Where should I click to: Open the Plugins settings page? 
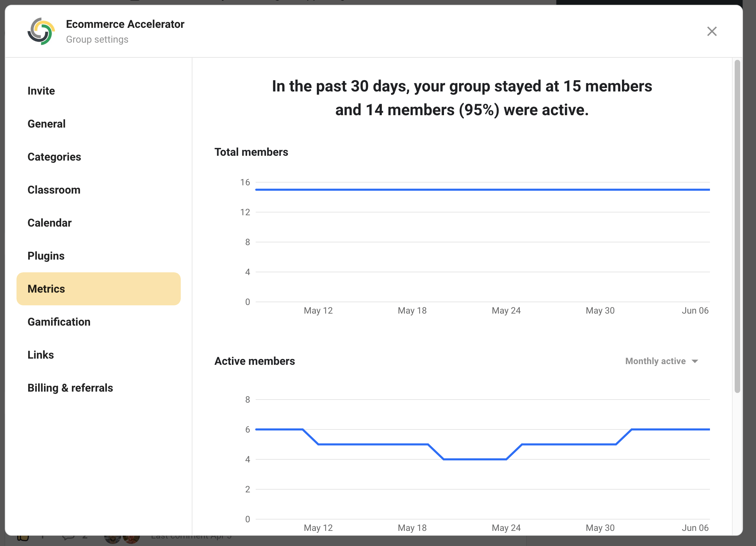click(46, 255)
